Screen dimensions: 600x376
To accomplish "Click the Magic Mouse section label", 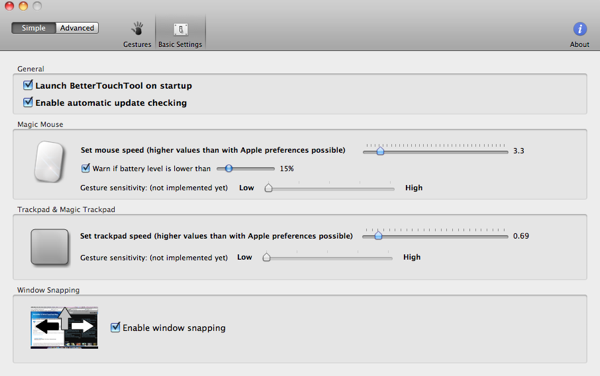I will pyautogui.click(x=40, y=124).
